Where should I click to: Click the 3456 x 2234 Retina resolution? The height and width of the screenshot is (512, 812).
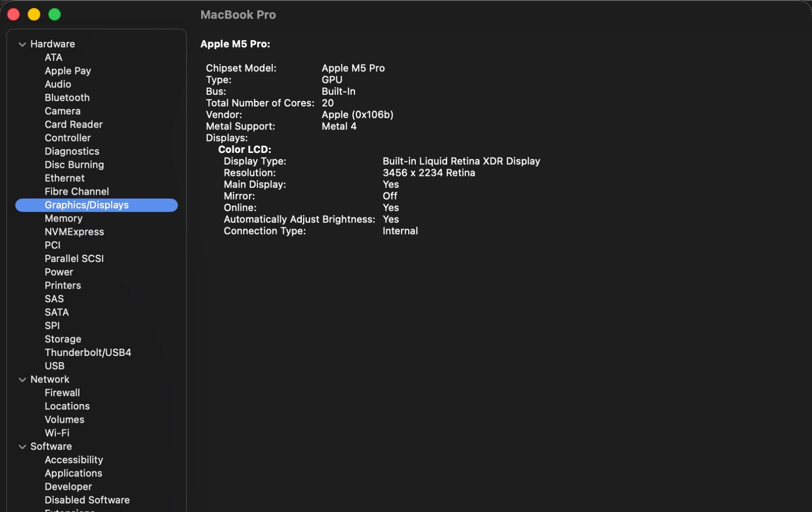[429, 173]
